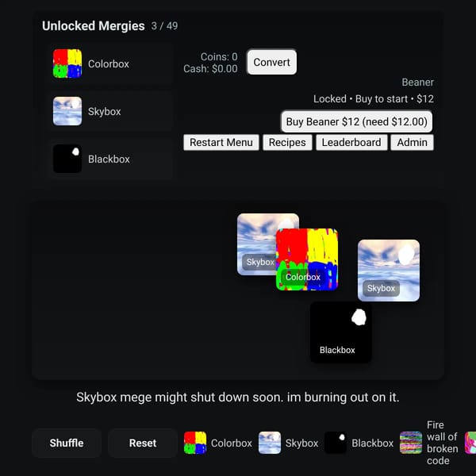Click the Skybox icon in Unlocked Mergies

tap(67, 111)
